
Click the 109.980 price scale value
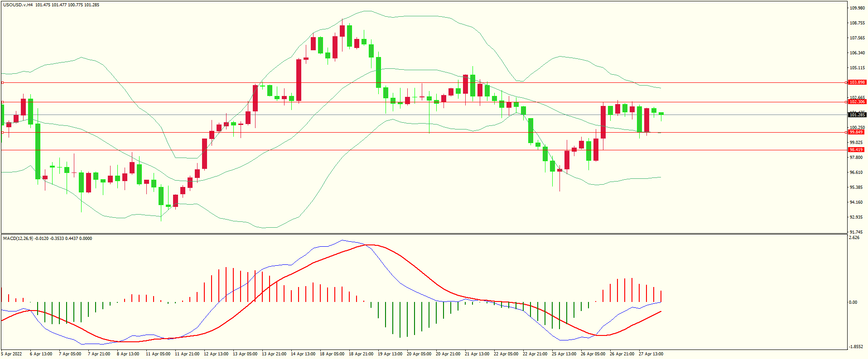point(857,8)
